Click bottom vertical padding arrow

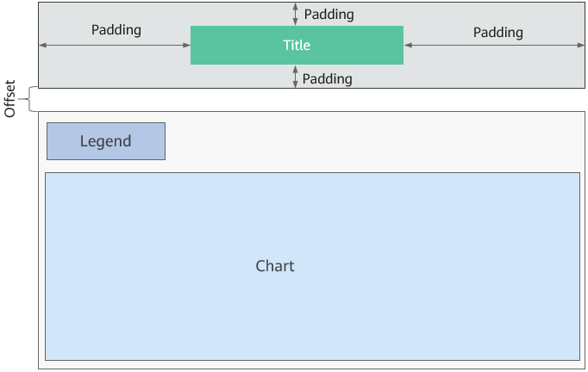tap(296, 77)
